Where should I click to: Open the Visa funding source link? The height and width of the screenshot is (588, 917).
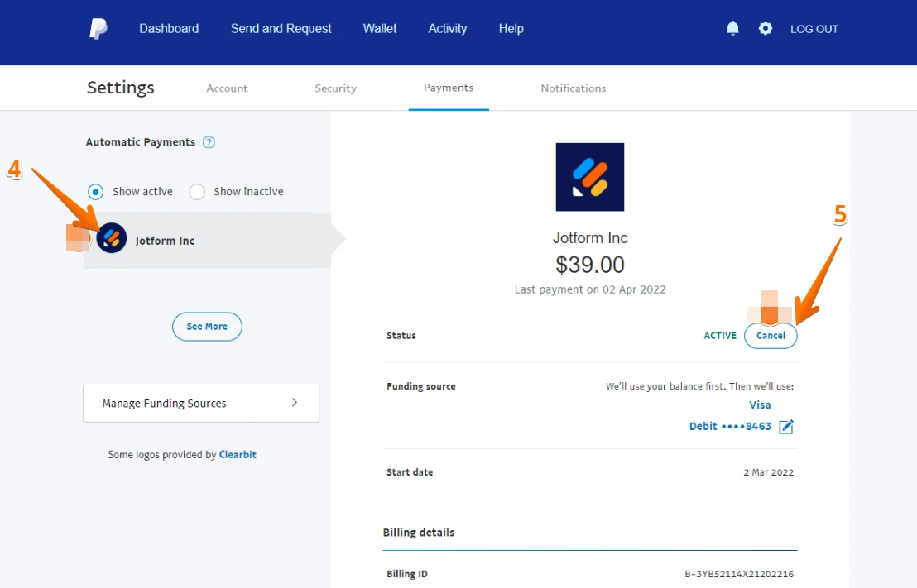[x=760, y=404]
